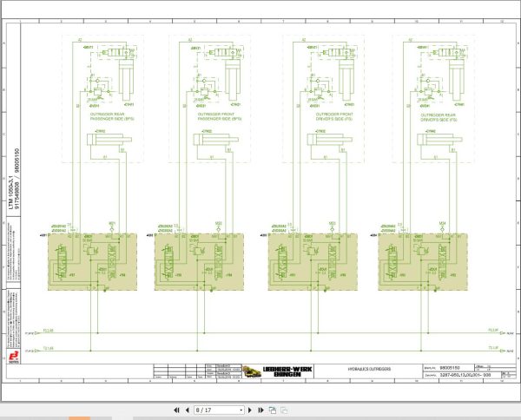Image resolution: width=521 pixels, height=420 pixels.
Task: Click the previous view icon
Action: click(273, 410)
